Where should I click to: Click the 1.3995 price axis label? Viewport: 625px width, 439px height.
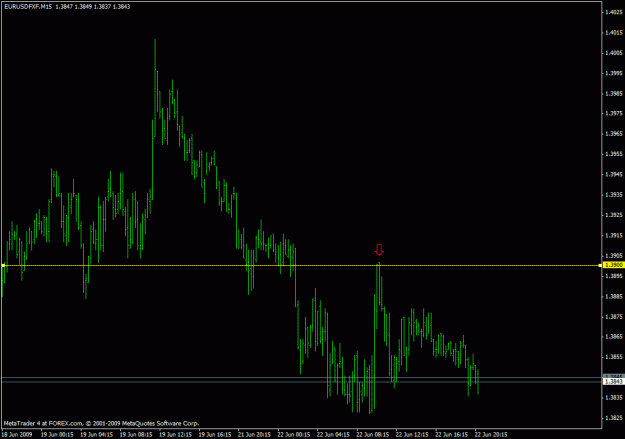[x=614, y=73]
